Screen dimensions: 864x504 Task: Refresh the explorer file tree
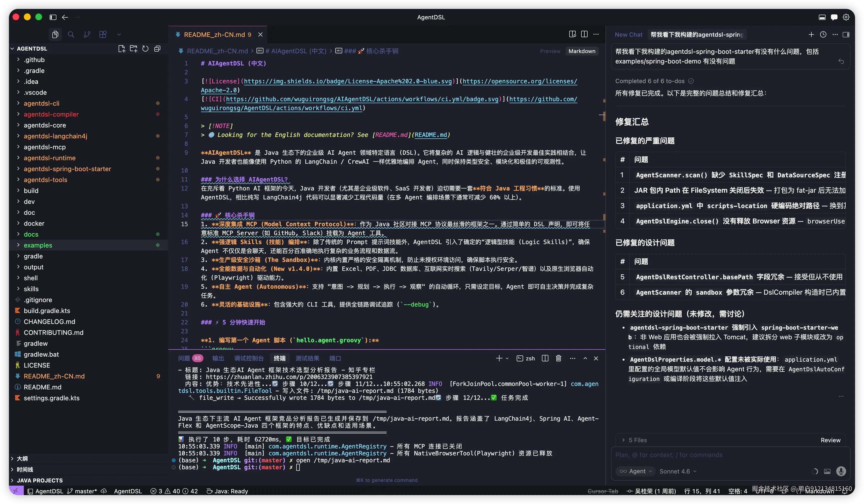pos(145,49)
